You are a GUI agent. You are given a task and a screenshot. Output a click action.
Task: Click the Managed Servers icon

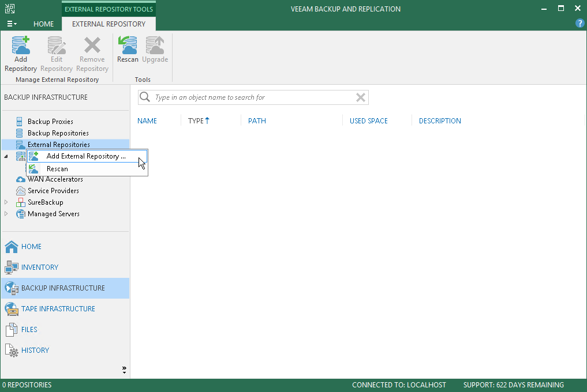click(x=21, y=214)
